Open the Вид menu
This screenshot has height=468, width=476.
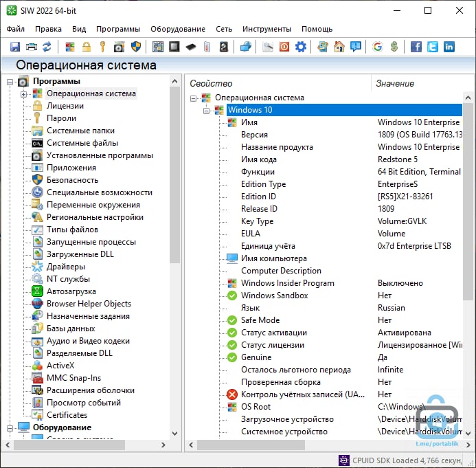coord(79,29)
